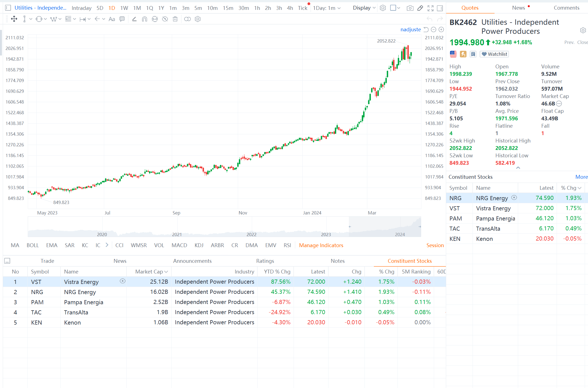Toggle the VOL indicator
The width and height of the screenshot is (588, 388).
click(159, 245)
